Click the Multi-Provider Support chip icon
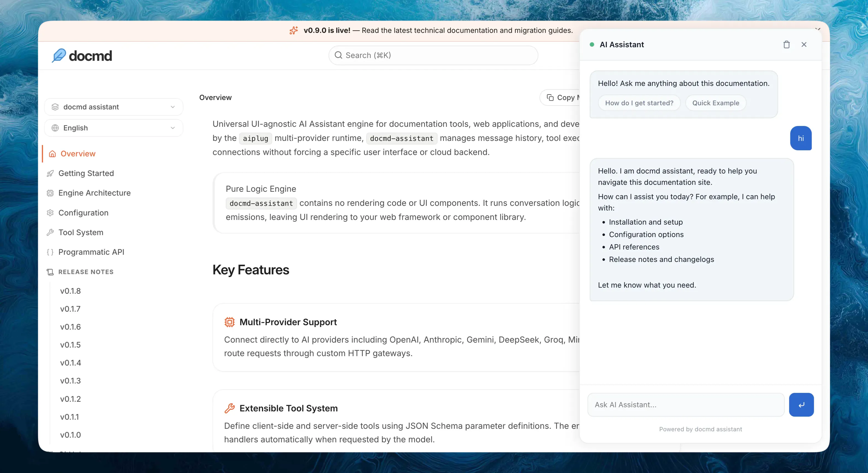The width and height of the screenshot is (868, 473). click(x=229, y=322)
